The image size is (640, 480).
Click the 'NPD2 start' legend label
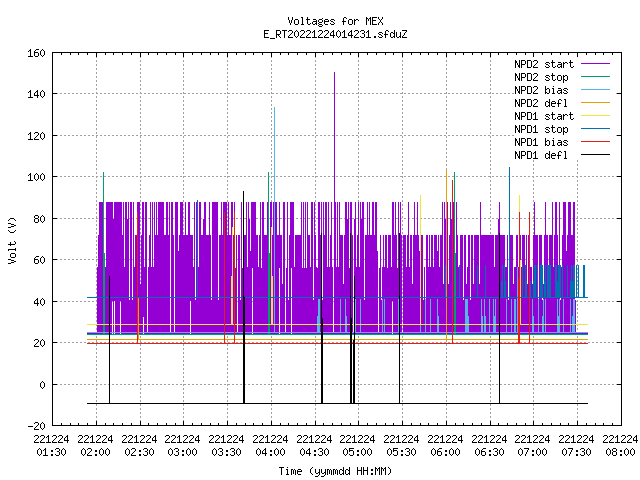544,64
